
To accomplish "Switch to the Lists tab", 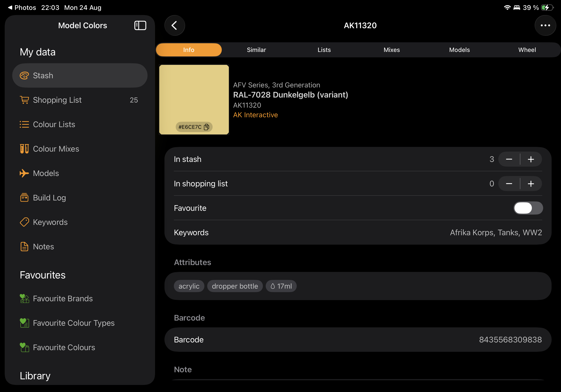I will (324, 50).
